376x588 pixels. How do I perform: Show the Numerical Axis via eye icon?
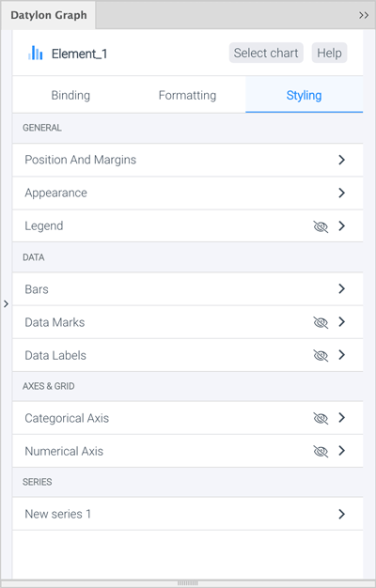pyautogui.click(x=321, y=451)
